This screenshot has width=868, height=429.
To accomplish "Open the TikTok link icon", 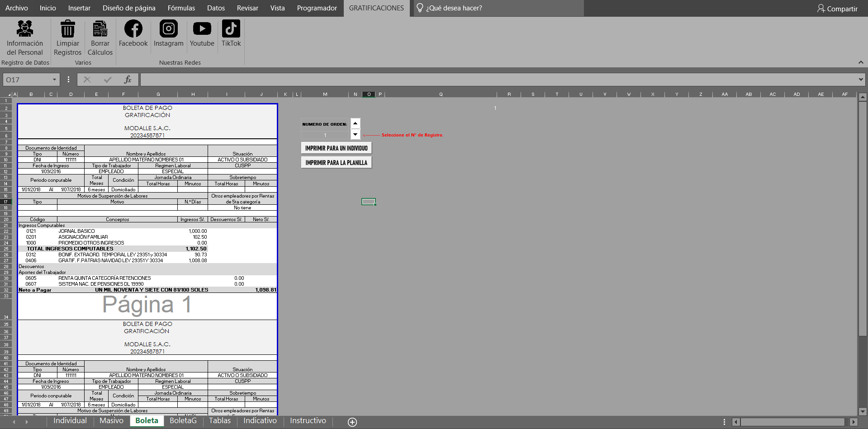I will (x=231, y=29).
